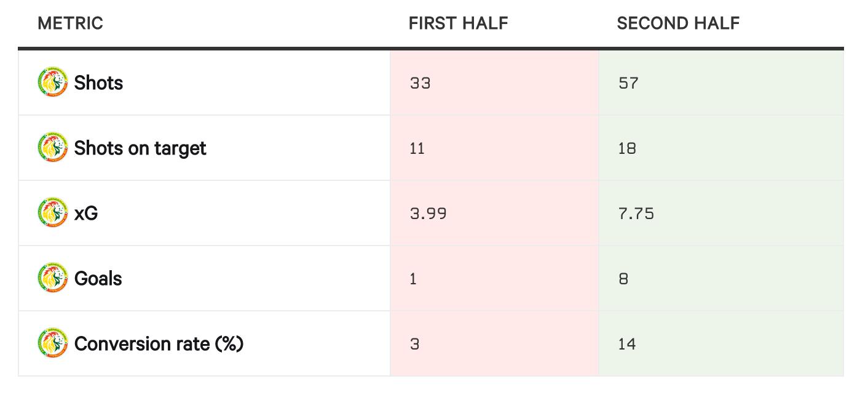Click the SECOND HALF column header
The height and width of the screenshot is (400, 868).
678,23
